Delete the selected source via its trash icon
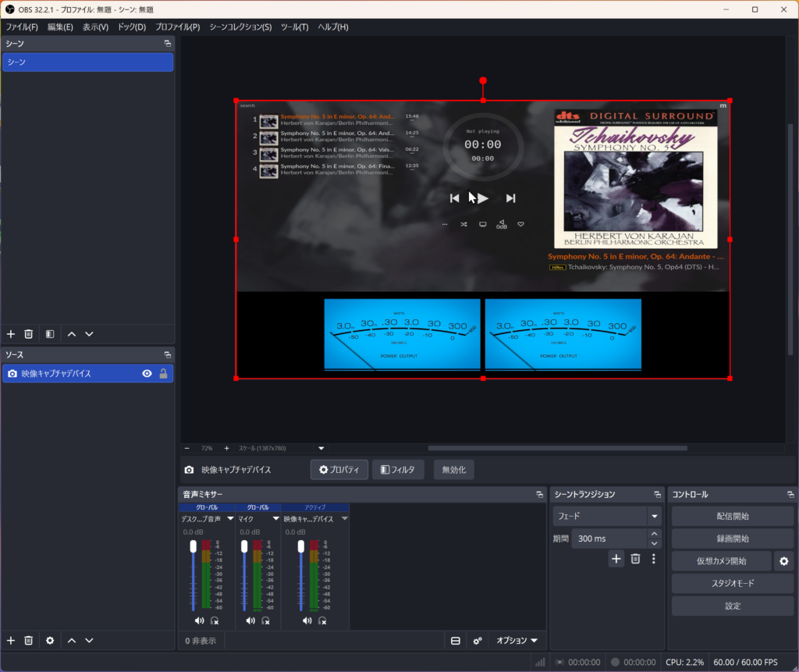Screen dimensions: 799x672 coord(29,640)
